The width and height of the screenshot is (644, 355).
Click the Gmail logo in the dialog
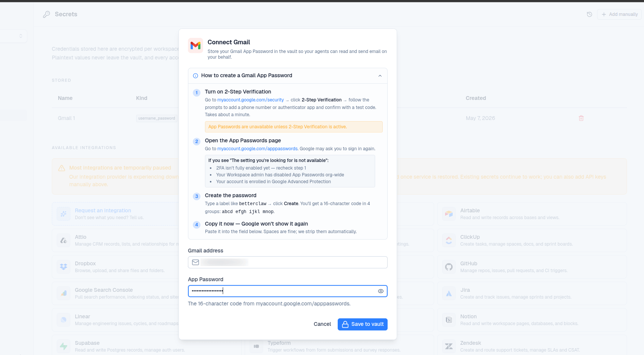pyautogui.click(x=196, y=45)
